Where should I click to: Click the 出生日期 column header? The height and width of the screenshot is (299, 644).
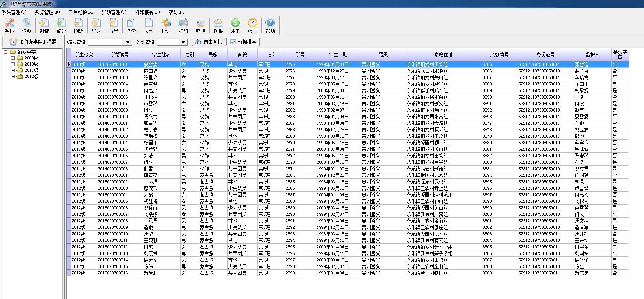tap(338, 54)
